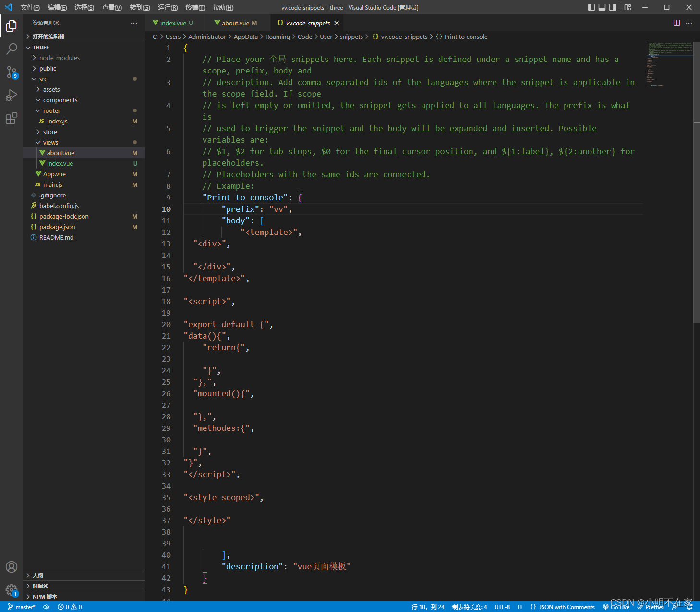Close the vv.code-snippets editor tab

pos(337,23)
